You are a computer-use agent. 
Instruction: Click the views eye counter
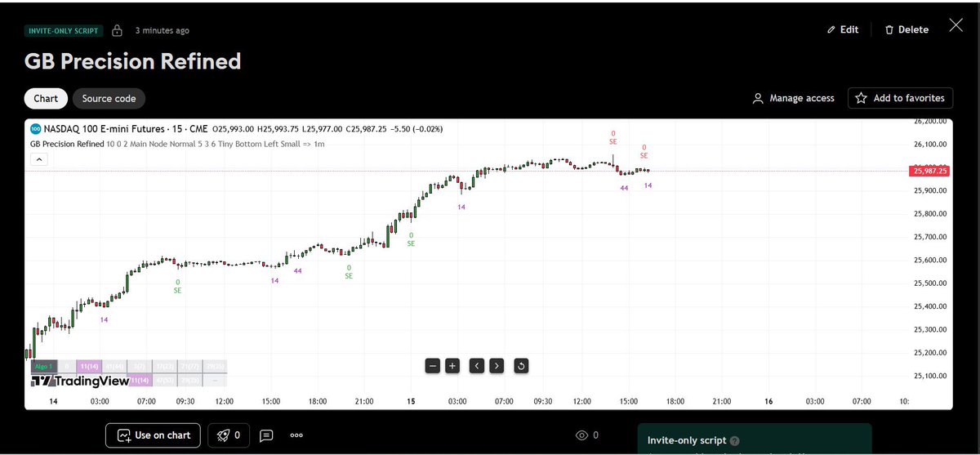pos(588,435)
